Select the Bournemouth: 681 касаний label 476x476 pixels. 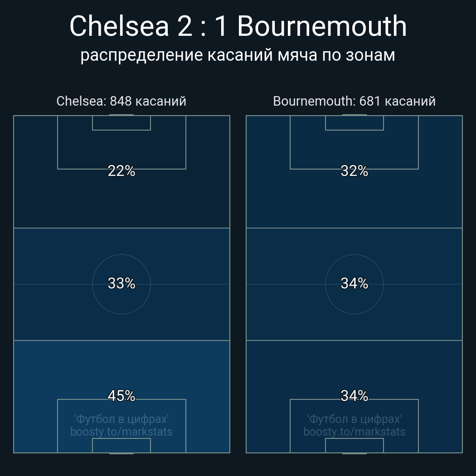(354, 101)
